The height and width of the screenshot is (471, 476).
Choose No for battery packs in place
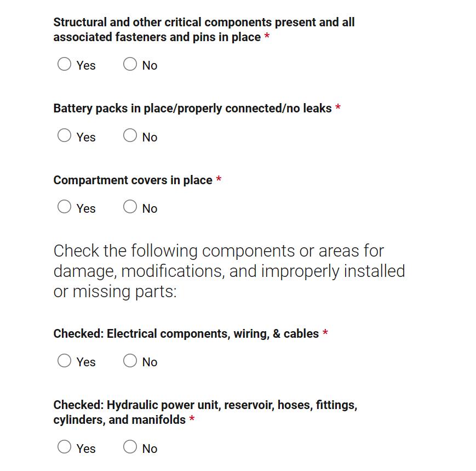pos(130,135)
